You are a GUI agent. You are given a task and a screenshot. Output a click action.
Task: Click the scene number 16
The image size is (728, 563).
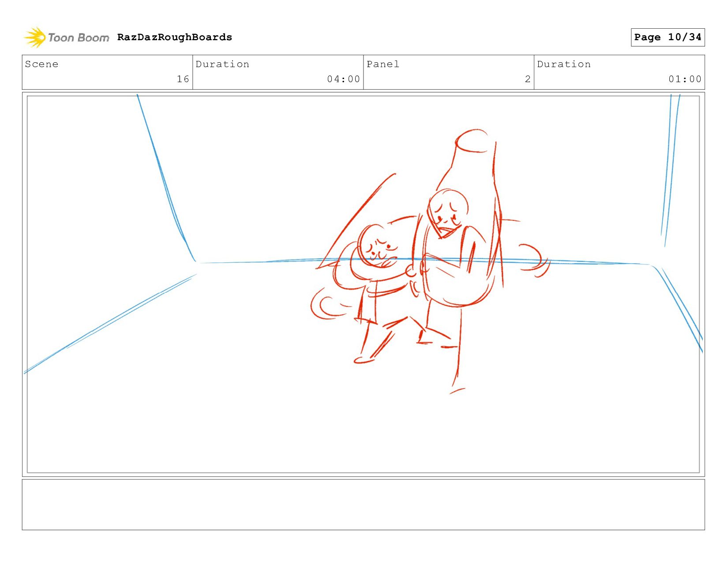(183, 79)
